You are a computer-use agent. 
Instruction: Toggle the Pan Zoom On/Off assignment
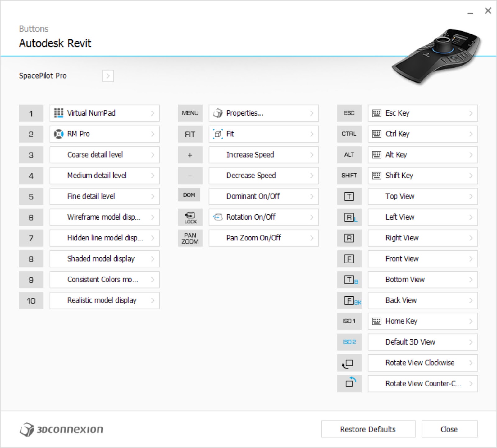coord(263,238)
